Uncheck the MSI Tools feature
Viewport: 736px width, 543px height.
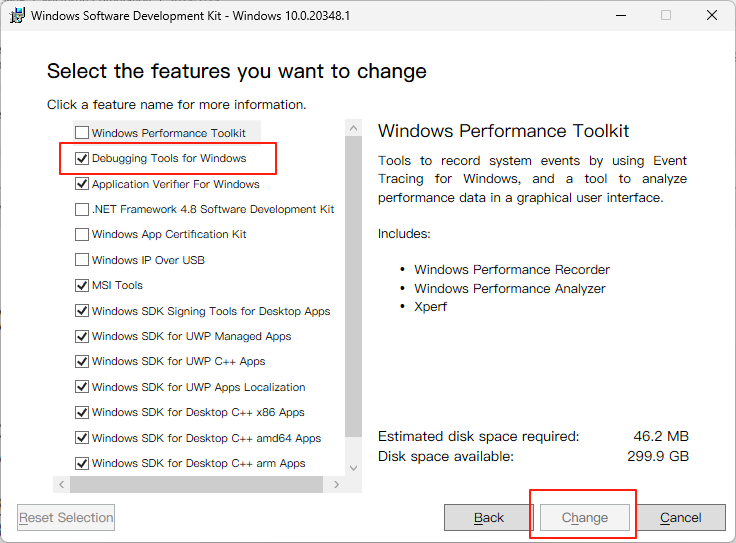coord(82,285)
